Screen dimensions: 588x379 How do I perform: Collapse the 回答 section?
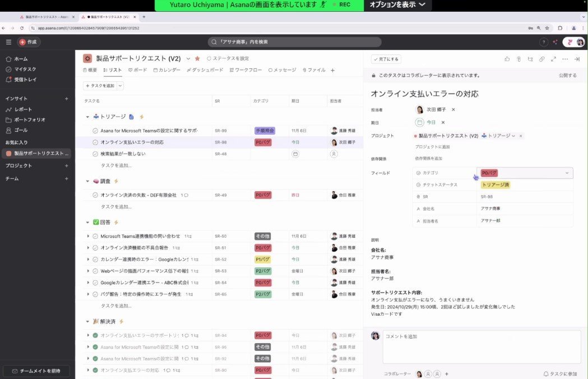(87, 223)
